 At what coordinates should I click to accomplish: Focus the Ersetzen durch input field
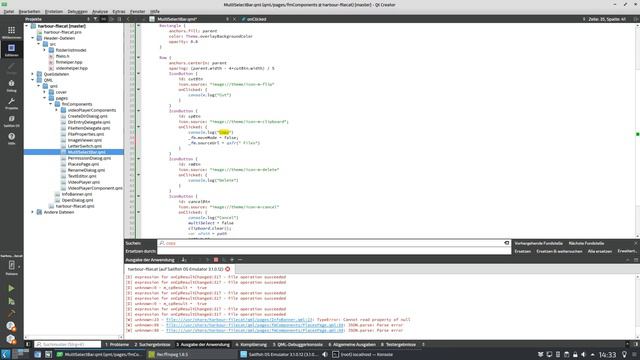(334, 251)
